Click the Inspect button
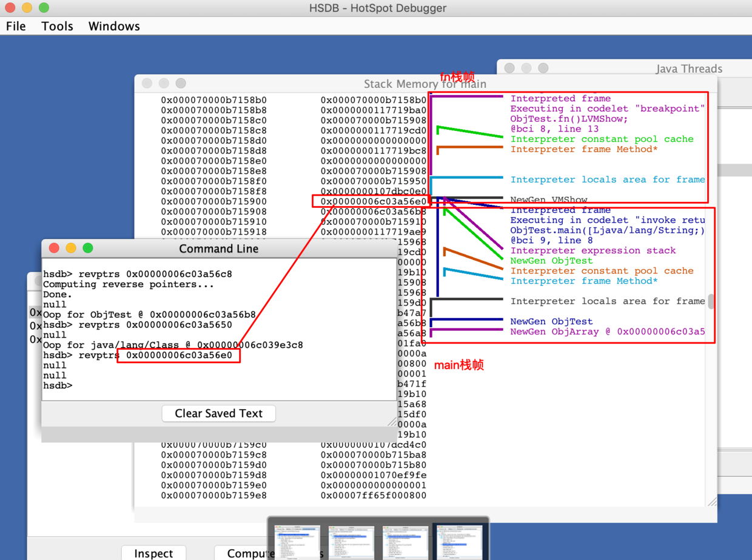 (x=153, y=553)
